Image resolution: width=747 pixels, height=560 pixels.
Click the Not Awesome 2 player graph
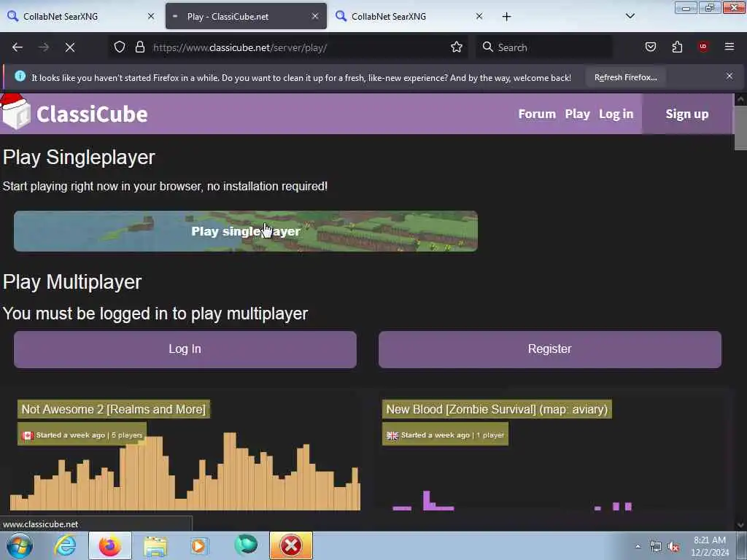[x=185, y=472]
